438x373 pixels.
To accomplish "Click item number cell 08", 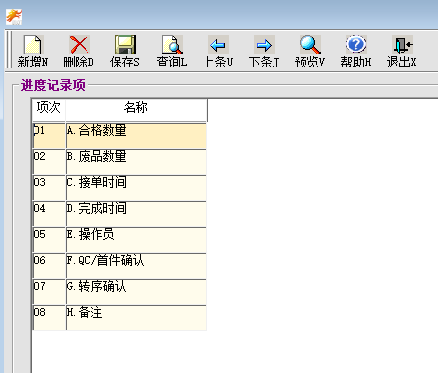I will pyautogui.click(x=49, y=318).
